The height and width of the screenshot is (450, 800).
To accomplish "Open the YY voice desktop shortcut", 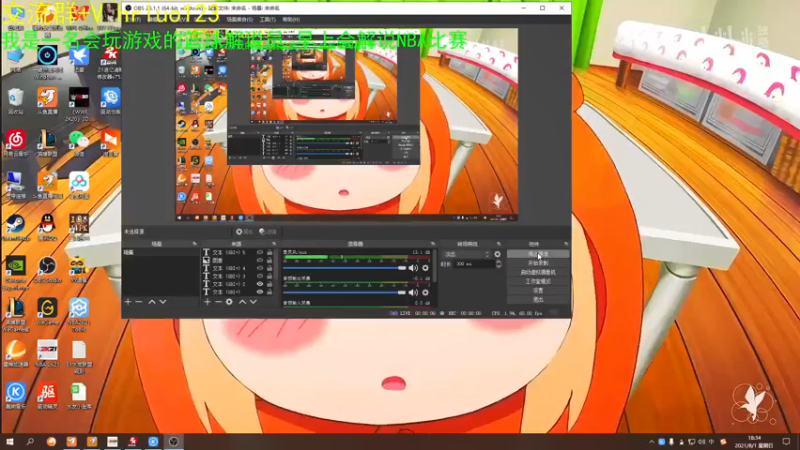I will coord(78,270).
